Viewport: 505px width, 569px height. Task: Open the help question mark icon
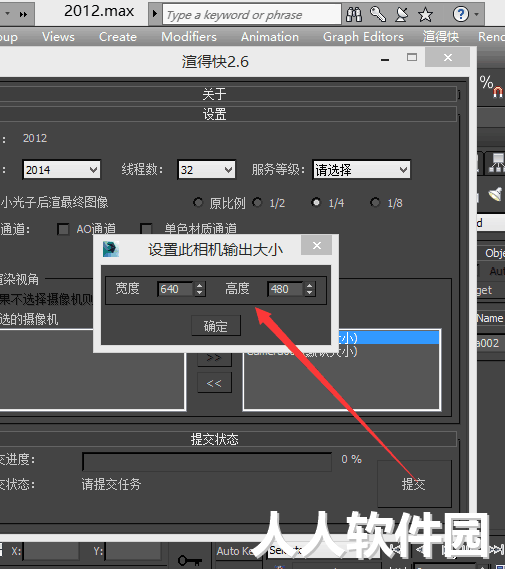click(461, 15)
